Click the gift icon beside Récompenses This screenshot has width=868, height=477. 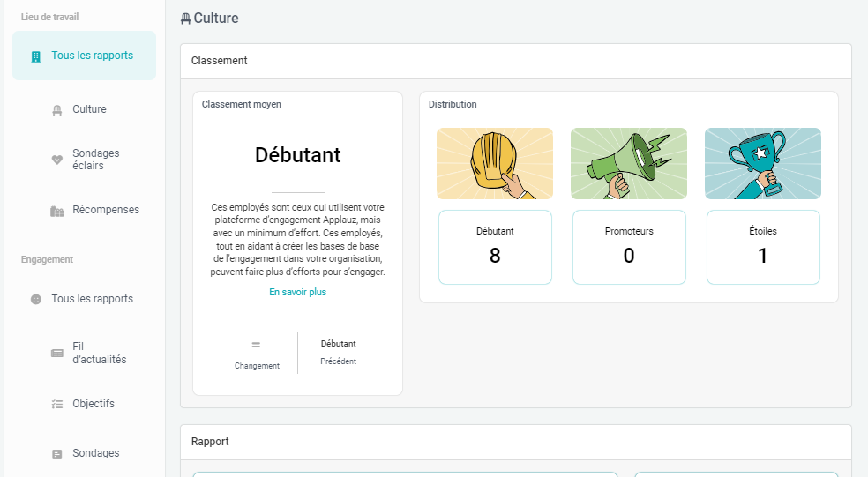57,211
